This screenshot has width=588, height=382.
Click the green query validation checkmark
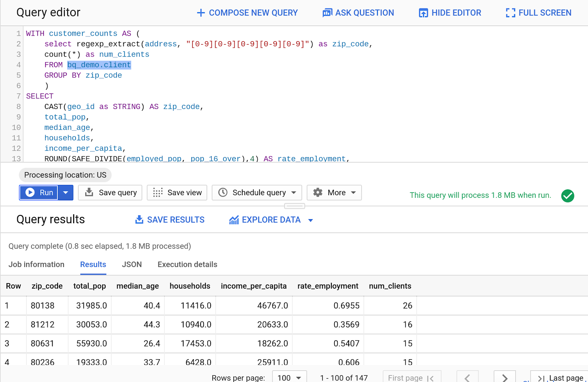[x=567, y=196]
